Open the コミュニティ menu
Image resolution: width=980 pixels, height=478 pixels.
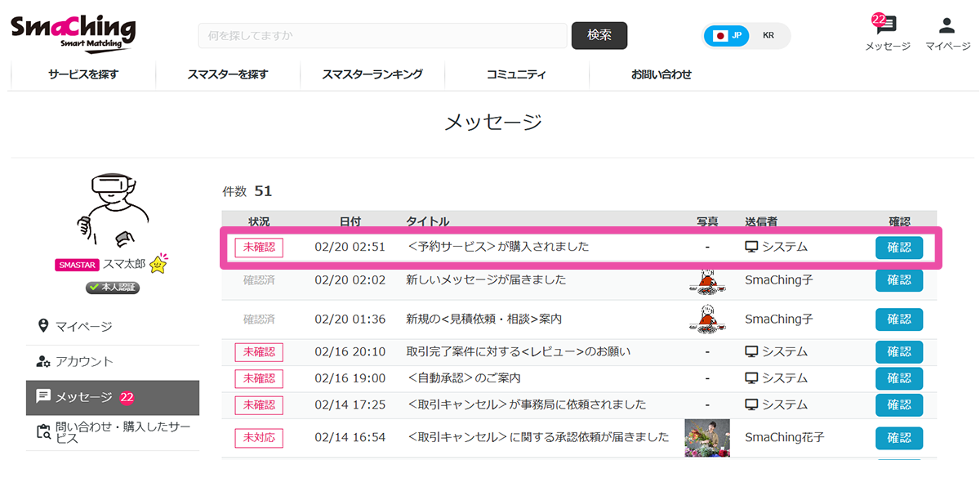tap(516, 74)
